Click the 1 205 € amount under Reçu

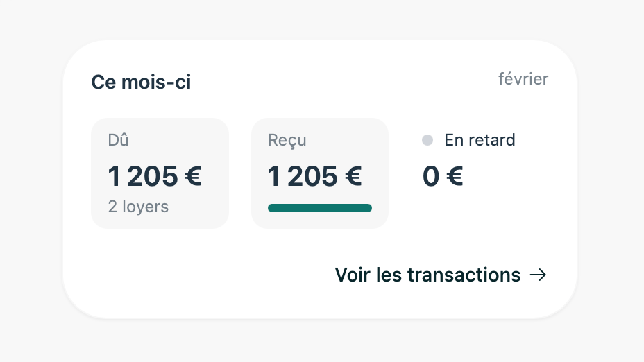314,177
